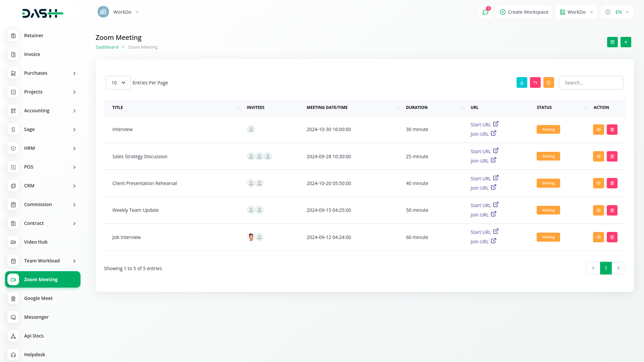
Task: Show Weekly Team Update details via eye icon
Action: [598, 210]
